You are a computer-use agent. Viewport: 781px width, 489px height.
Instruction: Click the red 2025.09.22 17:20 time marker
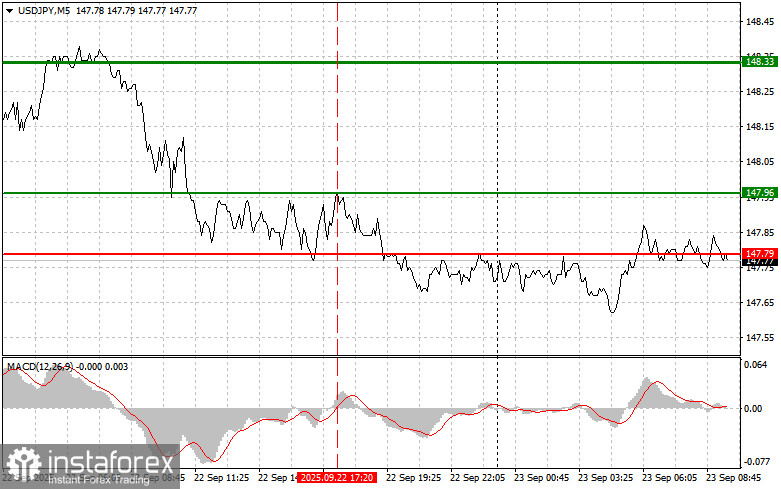coord(337,478)
